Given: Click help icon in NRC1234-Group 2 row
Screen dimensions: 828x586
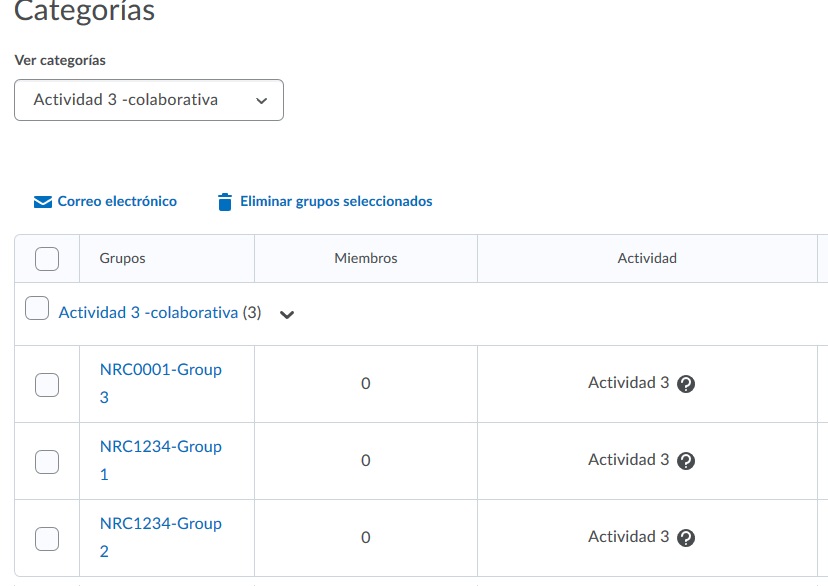Looking at the screenshot, I should [x=686, y=538].
